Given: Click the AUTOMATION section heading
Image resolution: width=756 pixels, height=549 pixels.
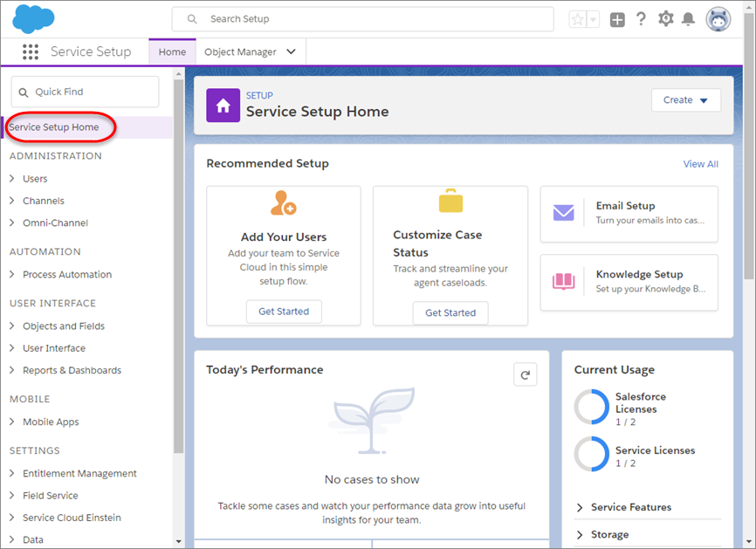Looking at the screenshot, I should click(45, 251).
